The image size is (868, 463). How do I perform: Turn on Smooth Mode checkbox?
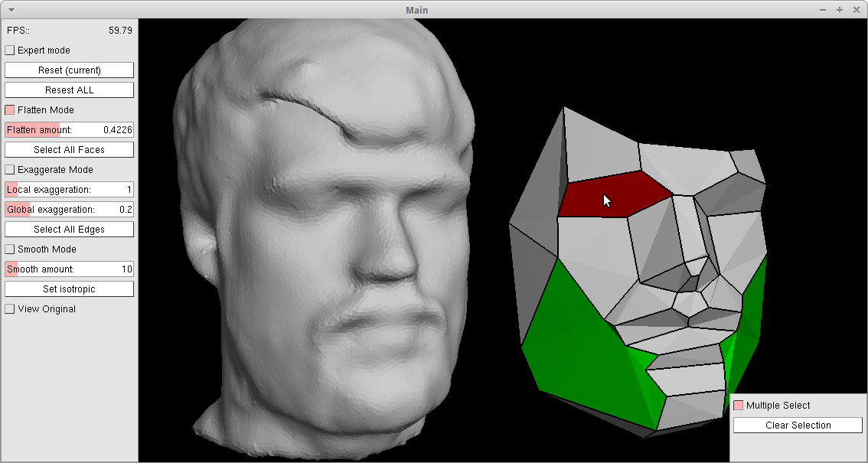tap(10, 249)
